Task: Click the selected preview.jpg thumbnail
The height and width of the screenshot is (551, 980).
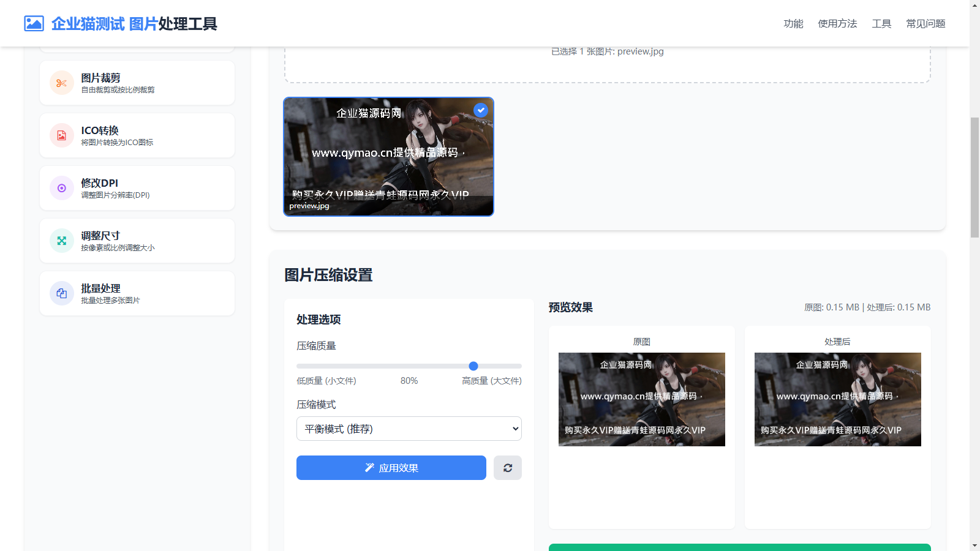Action: [388, 157]
